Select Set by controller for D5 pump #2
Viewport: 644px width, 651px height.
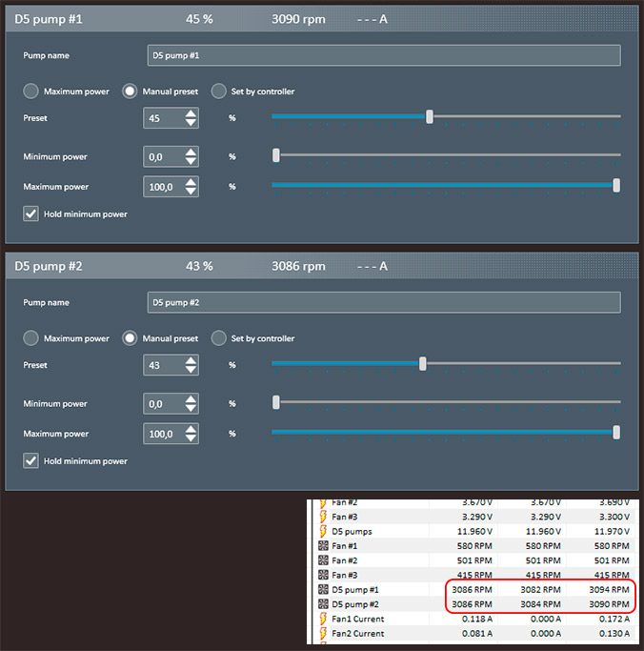click(219, 338)
